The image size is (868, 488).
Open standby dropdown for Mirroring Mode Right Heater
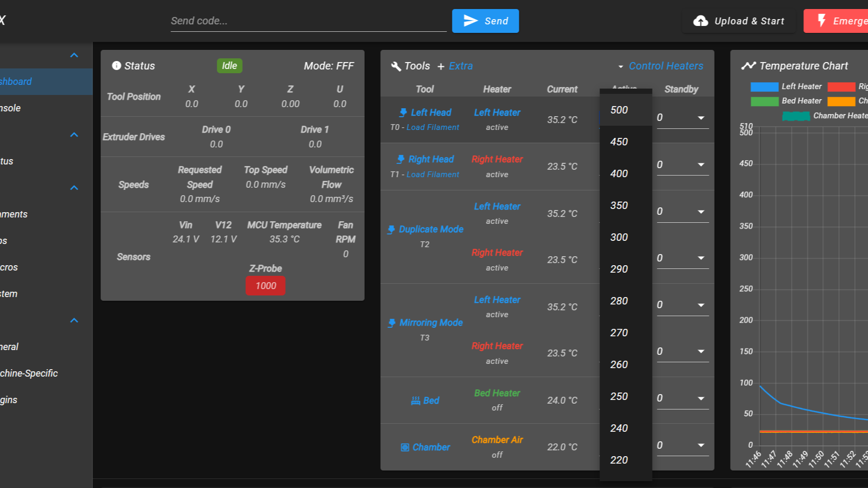pos(701,351)
